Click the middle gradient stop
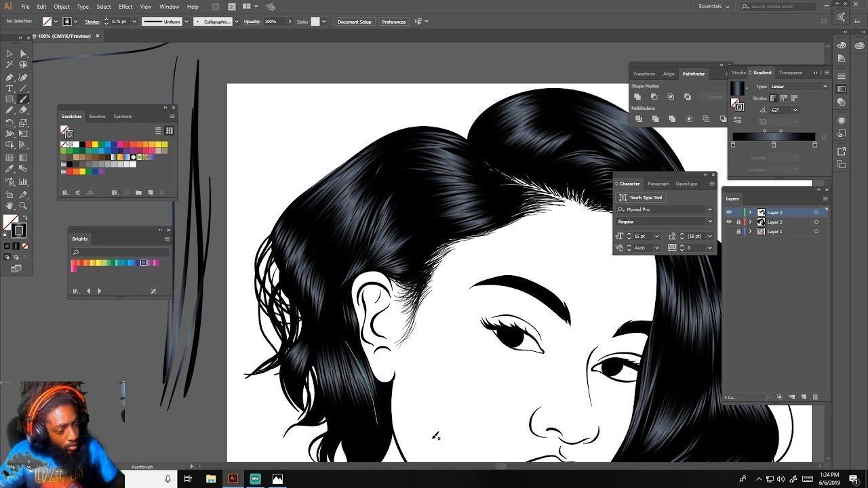 pyautogui.click(x=774, y=144)
